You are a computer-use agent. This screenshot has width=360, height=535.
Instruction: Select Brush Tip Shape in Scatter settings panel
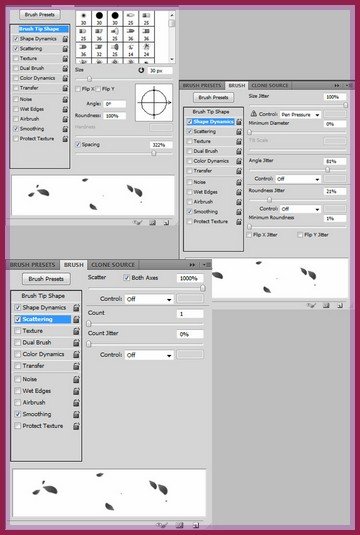click(x=43, y=296)
